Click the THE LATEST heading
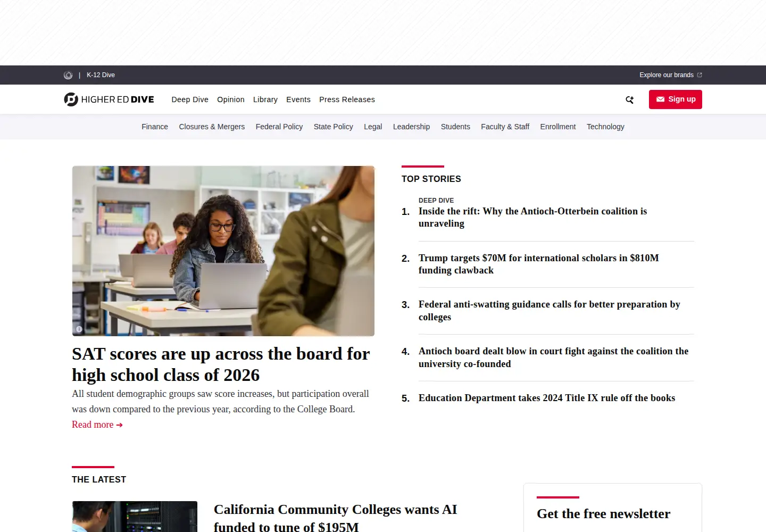This screenshot has width=766, height=532. [99, 480]
